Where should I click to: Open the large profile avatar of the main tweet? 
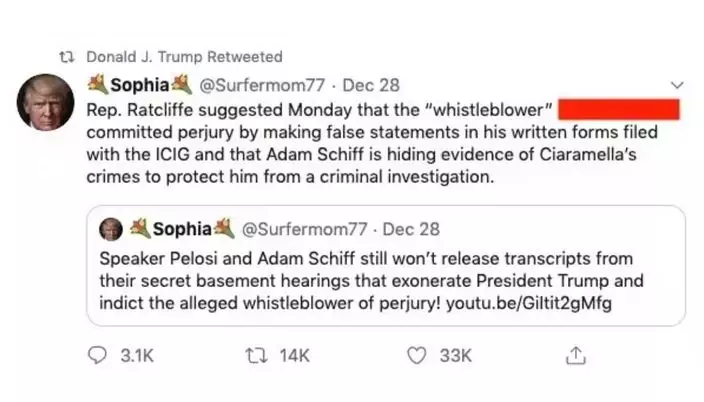(x=42, y=102)
